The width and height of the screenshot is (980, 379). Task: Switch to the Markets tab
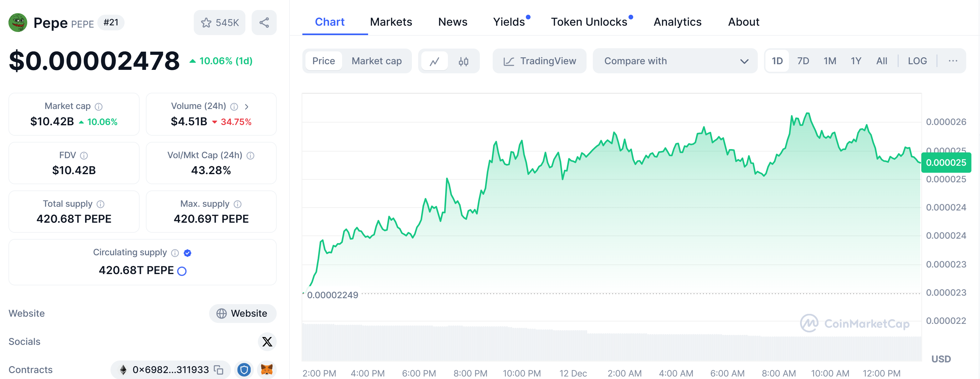pos(391,22)
